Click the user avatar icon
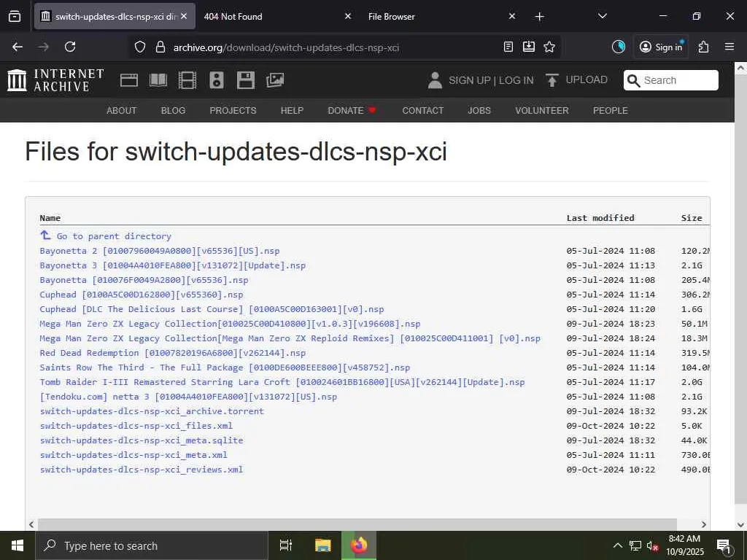The width and height of the screenshot is (747, 560). [x=435, y=80]
